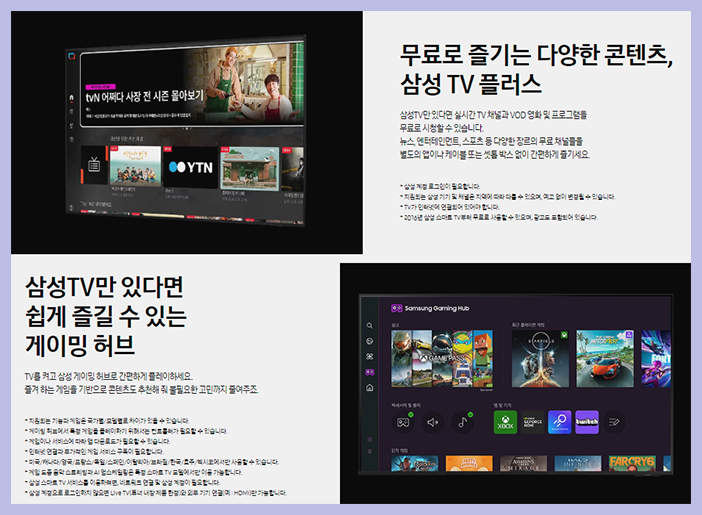Click the Samsung Gaming Hub logo icon
The height and width of the screenshot is (515, 702).
(x=396, y=308)
